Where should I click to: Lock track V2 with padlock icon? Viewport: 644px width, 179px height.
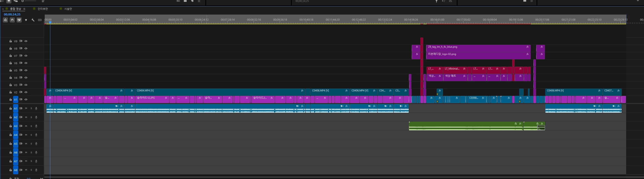tap(11, 92)
